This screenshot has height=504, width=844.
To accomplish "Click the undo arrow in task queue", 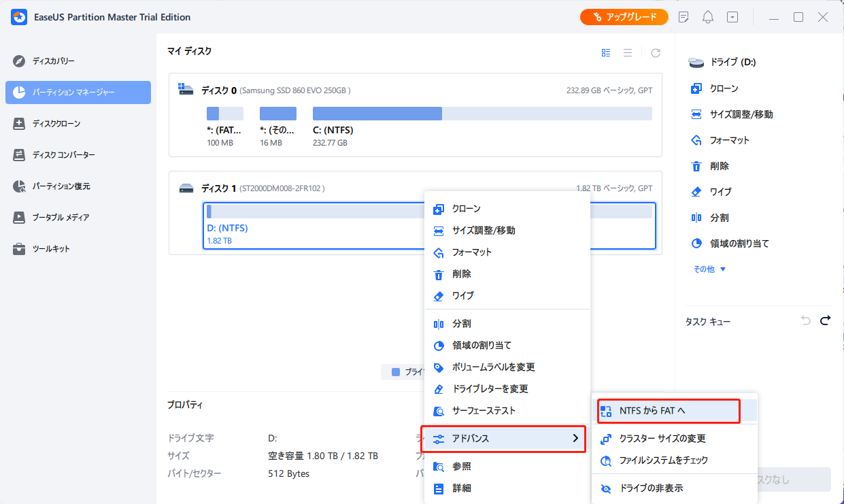I will pos(806,320).
